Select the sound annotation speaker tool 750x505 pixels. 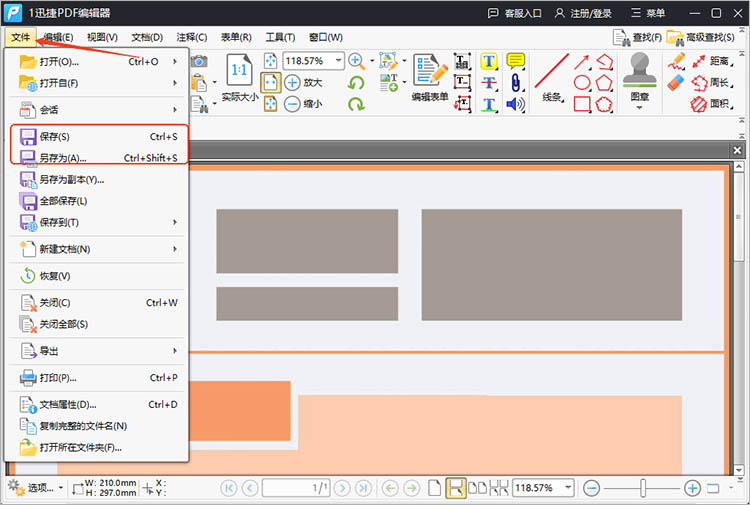tap(515, 104)
